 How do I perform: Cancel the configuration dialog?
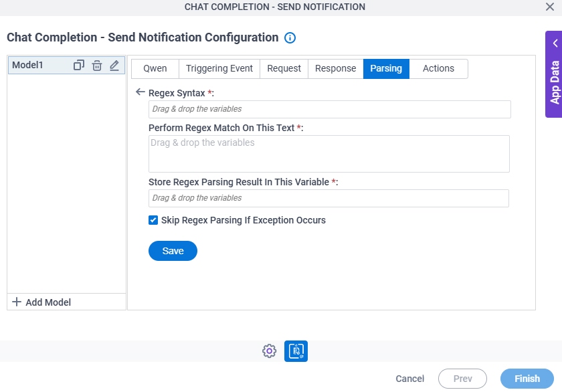click(409, 379)
